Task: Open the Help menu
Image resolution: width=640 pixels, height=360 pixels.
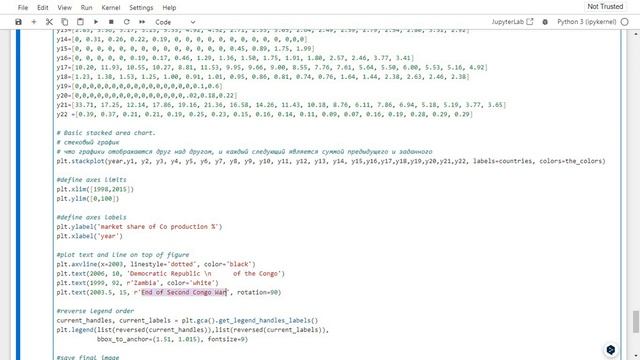Action: (169, 7)
